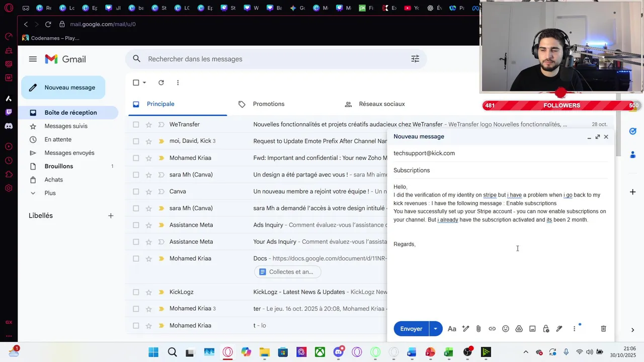Image resolution: width=644 pixels, height=362 pixels.
Task: Create a new label with plus icon
Action: 111,216
